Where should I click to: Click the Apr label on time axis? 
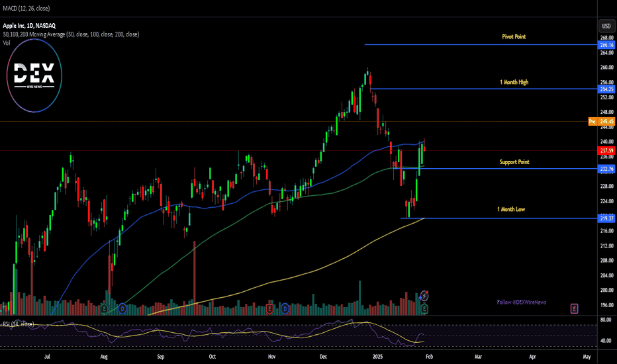coord(532,357)
